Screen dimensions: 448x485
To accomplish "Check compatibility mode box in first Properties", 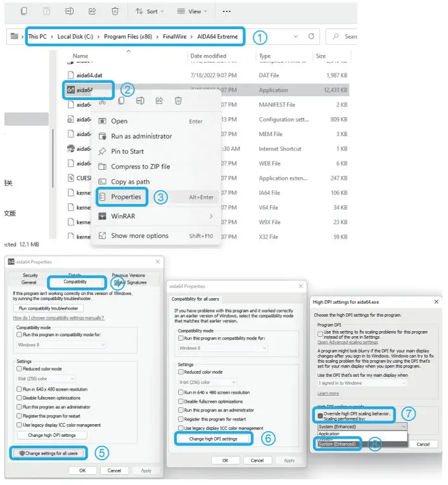I will [19, 335].
